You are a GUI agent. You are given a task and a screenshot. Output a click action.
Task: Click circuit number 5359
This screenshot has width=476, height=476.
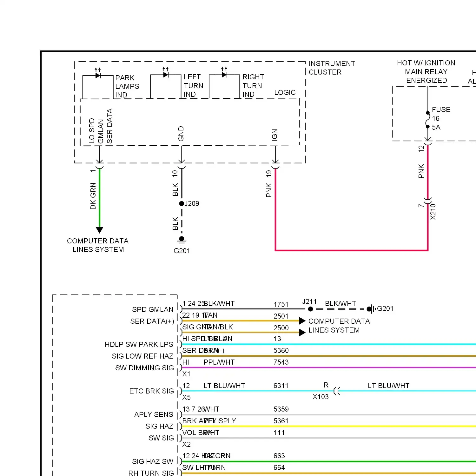(281, 409)
